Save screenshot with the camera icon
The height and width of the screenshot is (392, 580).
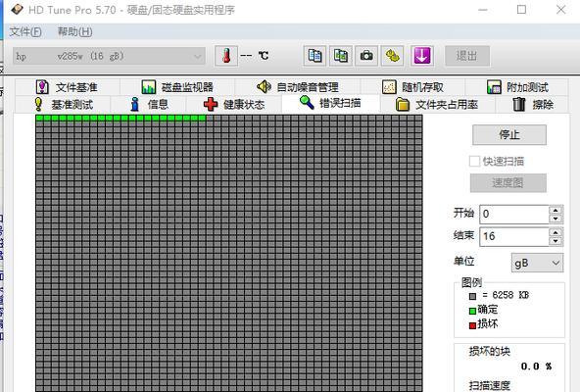pos(366,56)
